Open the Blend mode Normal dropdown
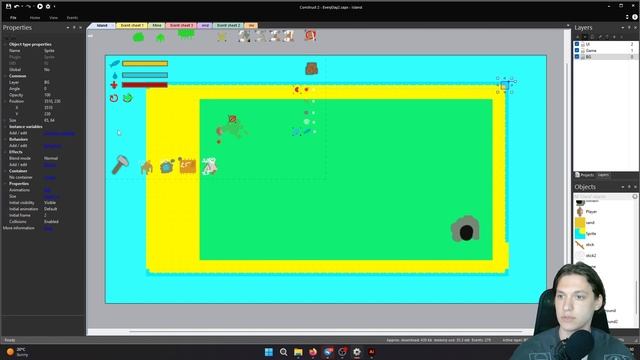The height and width of the screenshot is (360, 640). point(63,158)
